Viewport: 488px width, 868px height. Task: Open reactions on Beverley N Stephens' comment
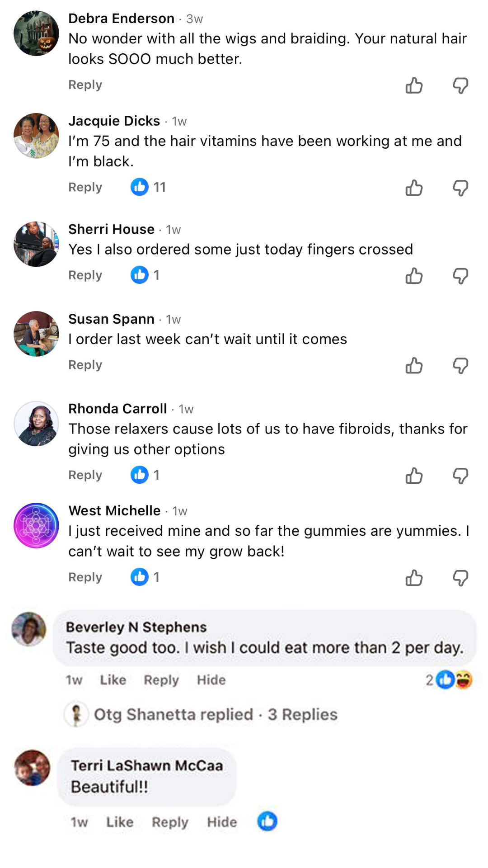pos(450,679)
